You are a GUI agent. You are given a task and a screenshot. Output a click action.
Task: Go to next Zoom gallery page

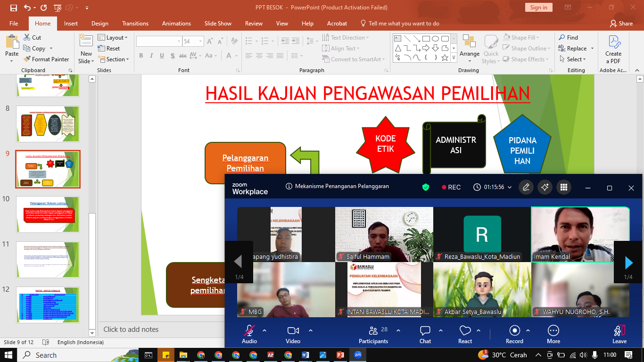pos(628,263)
